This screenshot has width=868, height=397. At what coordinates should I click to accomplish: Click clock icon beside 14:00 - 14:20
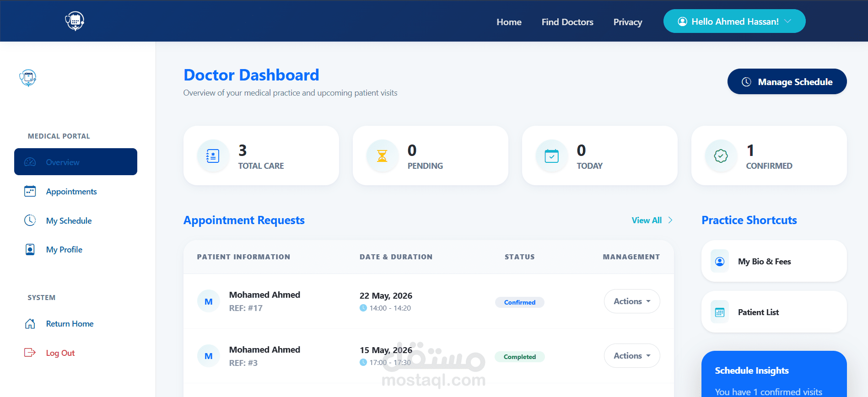(363, 308)
